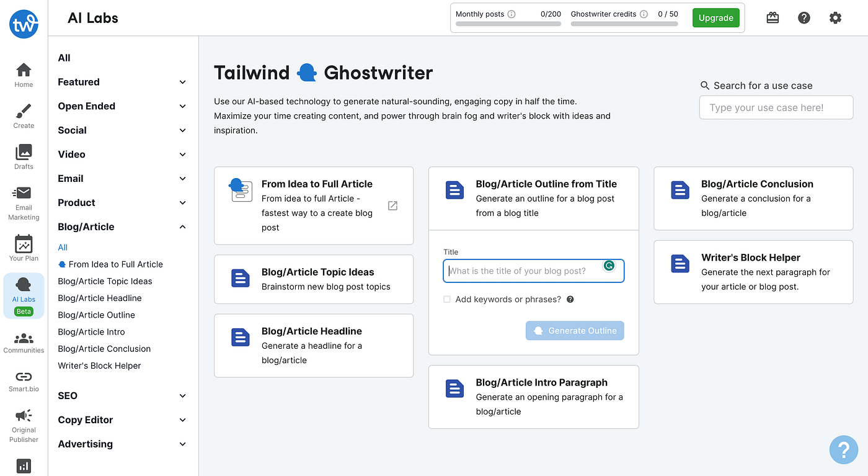Select Blog/Article Outline in sidebar list
The image size is (868, 476).
pyautogui.click(x=96, y=315)
